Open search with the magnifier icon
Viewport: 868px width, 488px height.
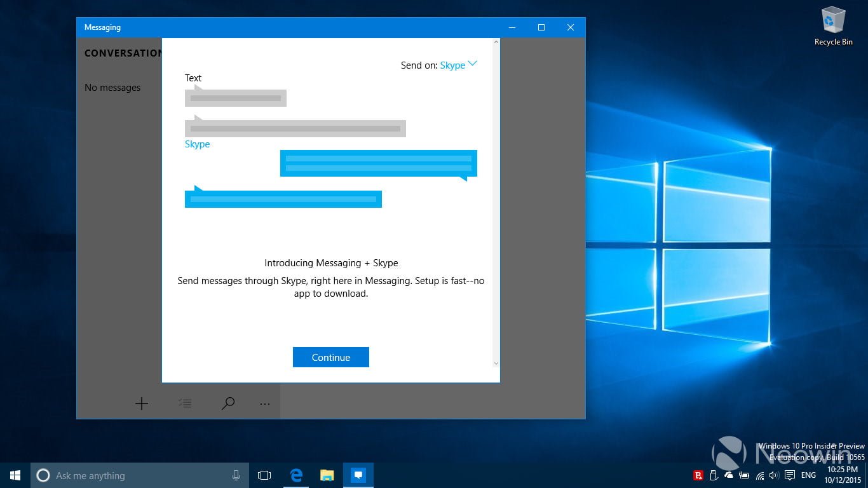pyautogui.click(x=228, y=403)
